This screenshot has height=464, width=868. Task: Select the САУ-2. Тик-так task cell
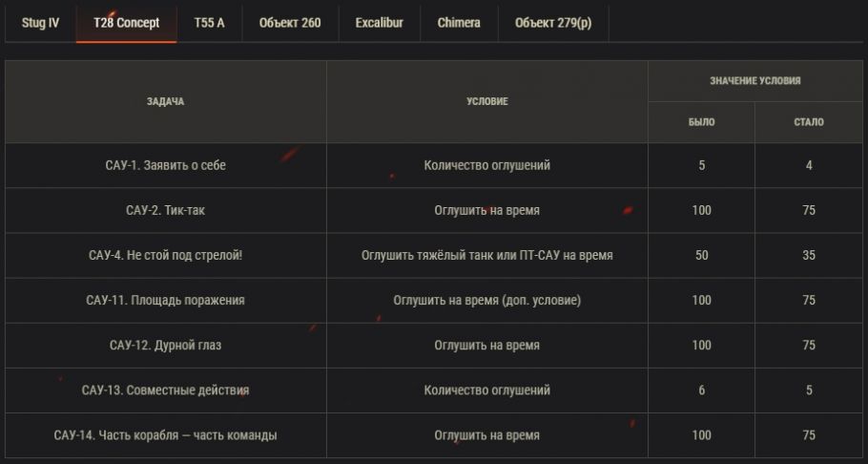[166, 210]
